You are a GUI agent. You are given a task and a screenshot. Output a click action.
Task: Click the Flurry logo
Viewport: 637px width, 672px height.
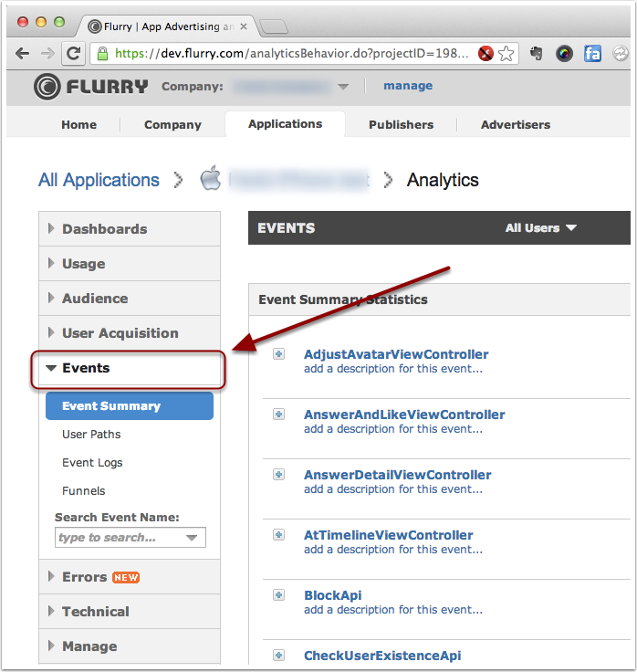[90, 87]
